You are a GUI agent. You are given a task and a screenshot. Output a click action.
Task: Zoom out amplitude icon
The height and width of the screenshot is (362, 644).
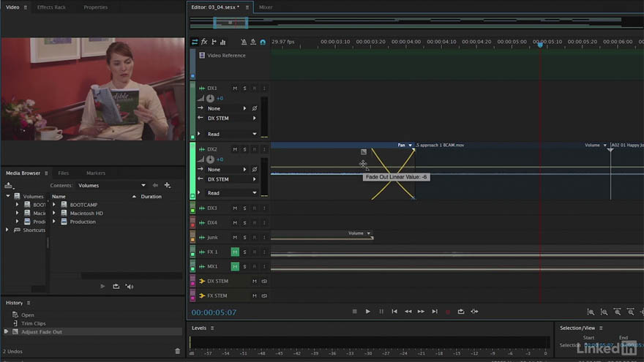coord(604,312)
